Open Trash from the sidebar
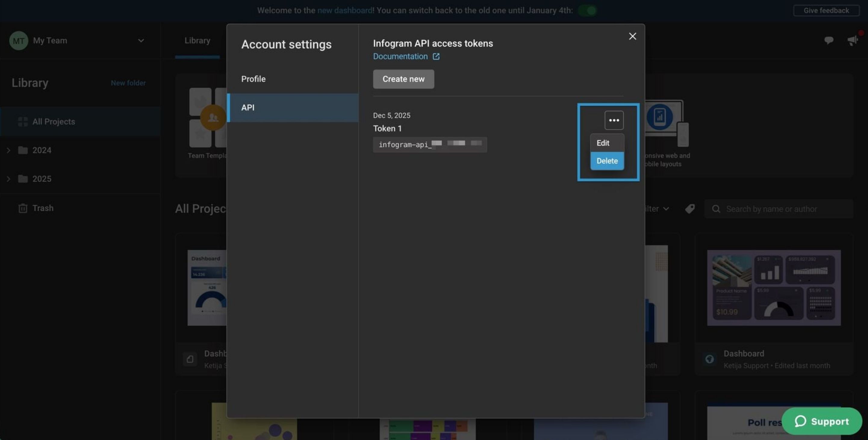868x440 pixels. 42,208
